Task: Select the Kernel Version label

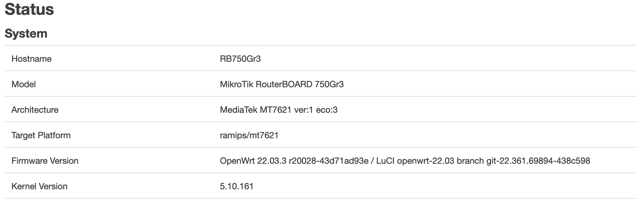Action: point(39,186)
